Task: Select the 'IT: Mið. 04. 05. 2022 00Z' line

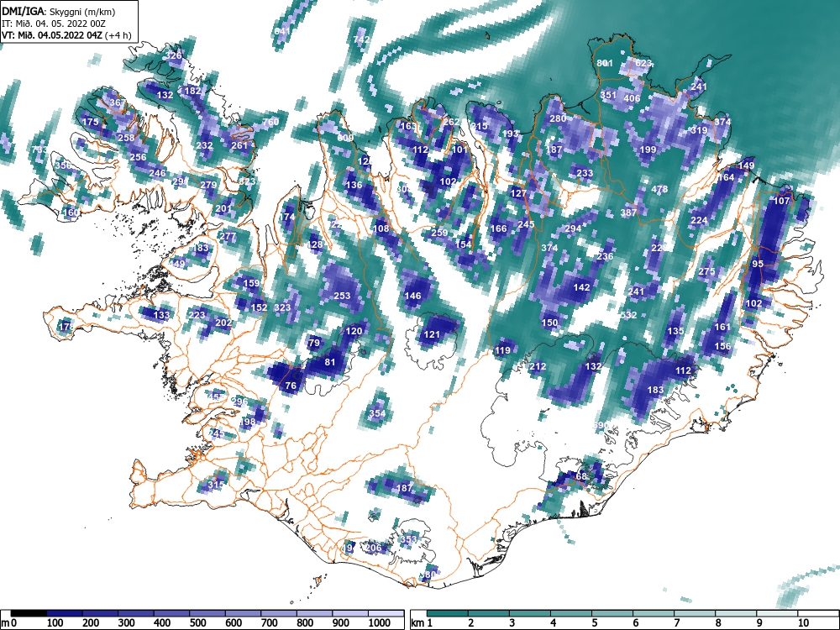Action: (x=54, y=24)
